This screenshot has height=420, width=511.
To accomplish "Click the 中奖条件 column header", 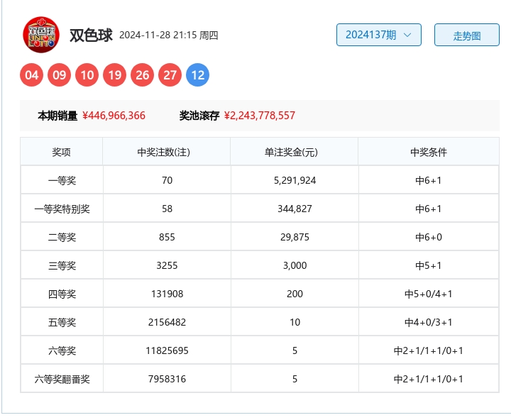I will [429, 152].
